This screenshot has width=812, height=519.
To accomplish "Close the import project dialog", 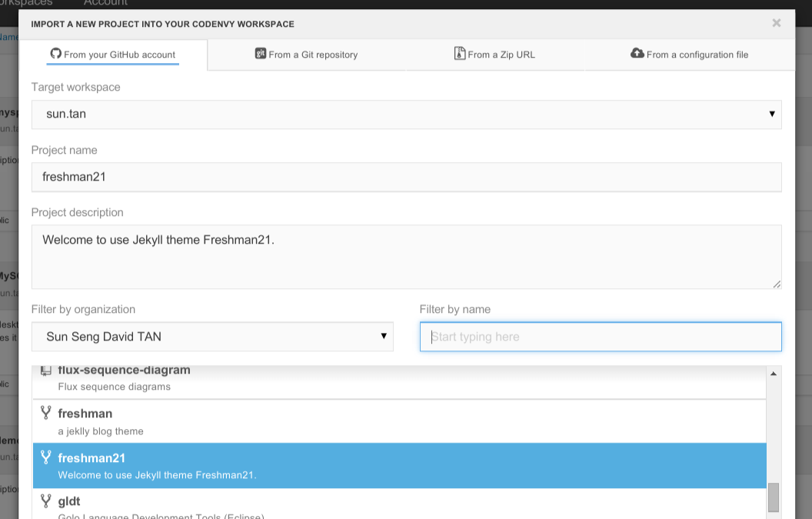I will [777, 23].
